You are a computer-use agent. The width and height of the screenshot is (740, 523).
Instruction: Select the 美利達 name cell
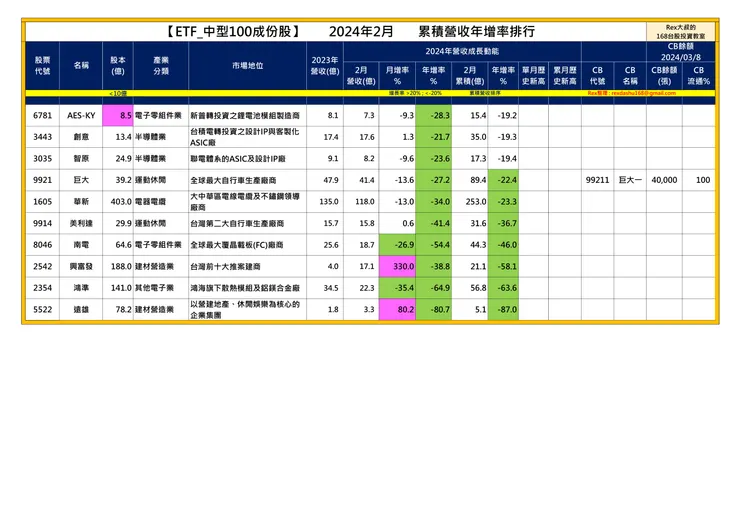pyautogui.click(x=81, y=223)
